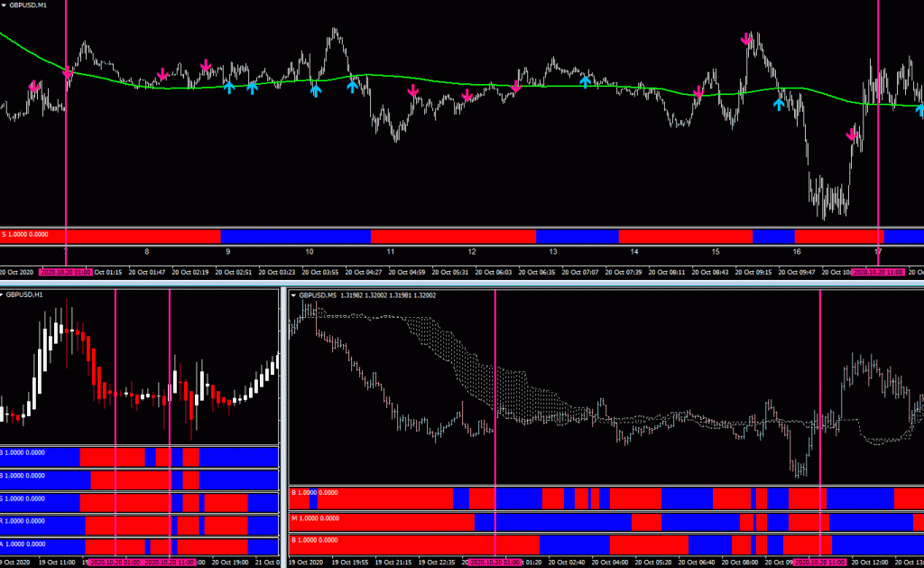Select the pink '2020.10.20 01:00' date label on the M1 time axis
Image resolution: width=924 pixels, height=568 pixels.
coord(65,273)
